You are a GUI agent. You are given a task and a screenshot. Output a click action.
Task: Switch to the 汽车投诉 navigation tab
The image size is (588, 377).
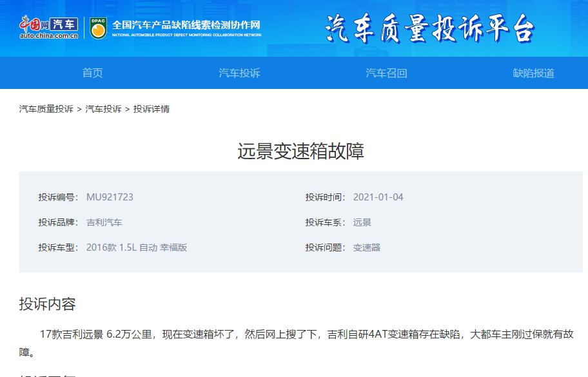coord(239,73)
